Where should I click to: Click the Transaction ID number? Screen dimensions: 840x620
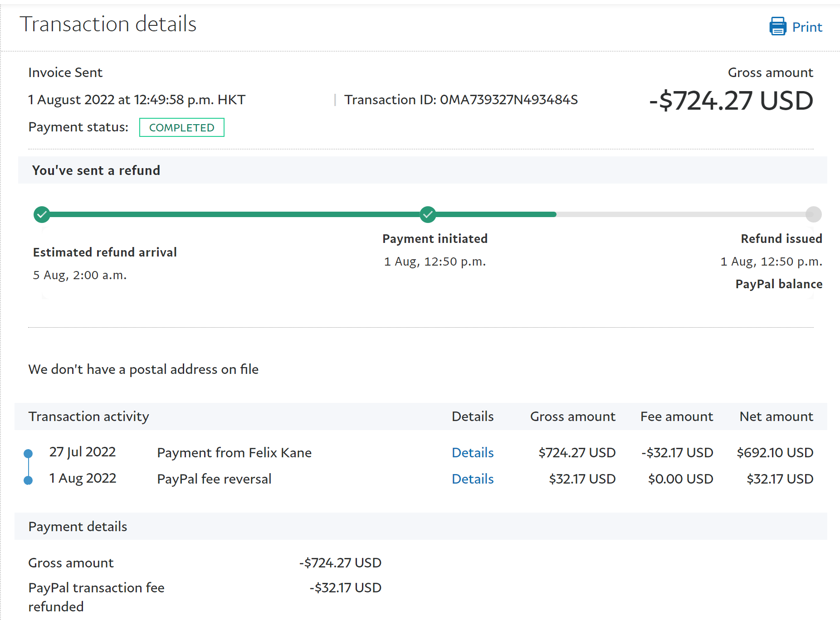508,100
